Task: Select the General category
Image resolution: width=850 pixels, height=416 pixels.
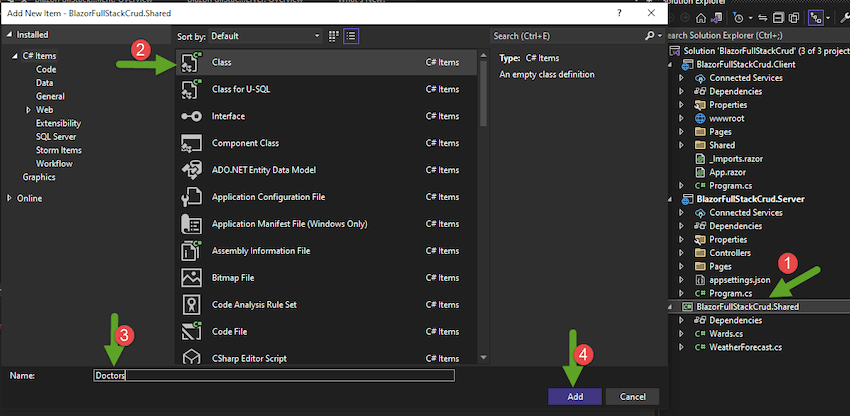Action: (50, 97)
